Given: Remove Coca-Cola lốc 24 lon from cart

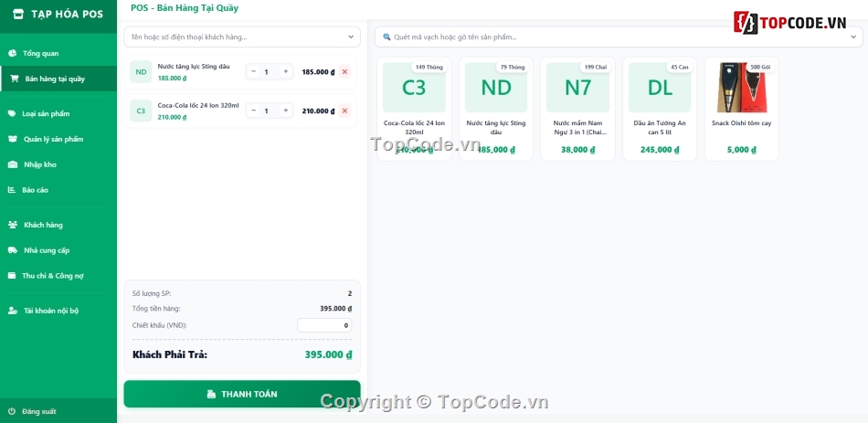Looking at the screenshot, I should 344,111.
